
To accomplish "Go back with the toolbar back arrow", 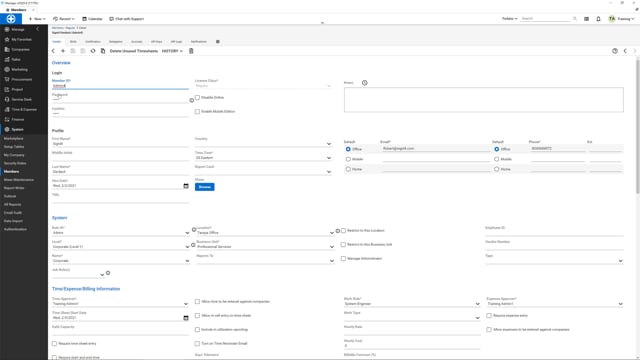I will point(53,51).
